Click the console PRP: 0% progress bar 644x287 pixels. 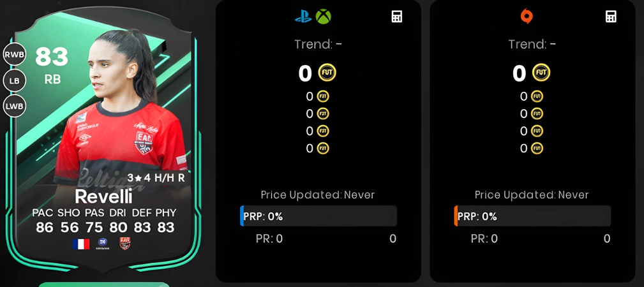click(x=318, y=216)
